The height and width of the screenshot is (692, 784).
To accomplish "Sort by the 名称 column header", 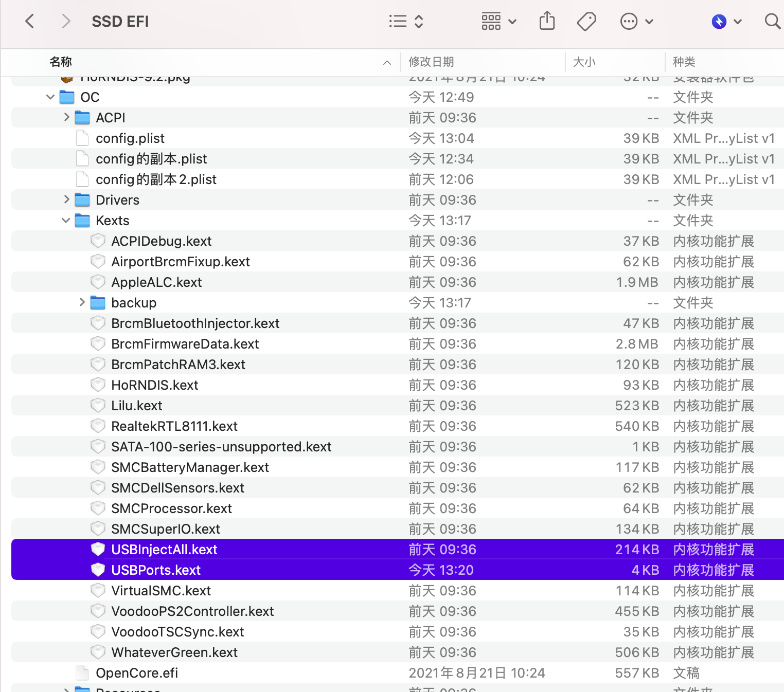I will pyautogui.click(x=61, y=62).
